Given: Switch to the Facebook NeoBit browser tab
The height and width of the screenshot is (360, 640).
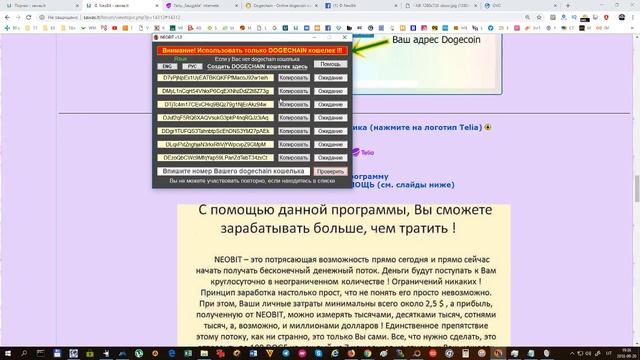Looking at the screenshot, I should click(x=360, y=6).
